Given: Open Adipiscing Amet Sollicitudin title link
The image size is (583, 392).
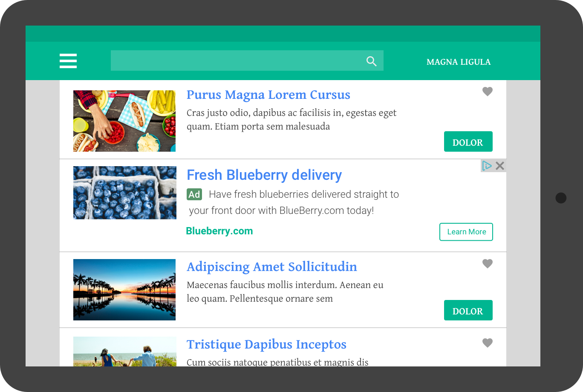Looking at the screenshot, I should point(272,267).
